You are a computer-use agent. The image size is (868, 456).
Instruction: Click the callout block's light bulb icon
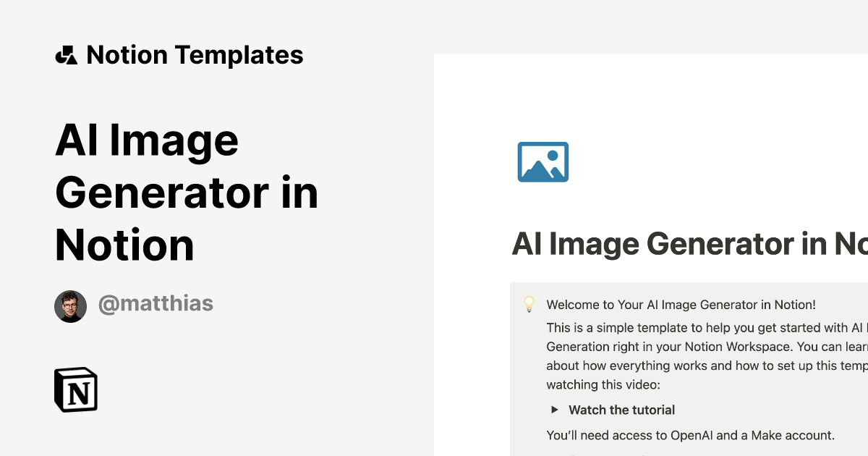(x=529, y=303)
